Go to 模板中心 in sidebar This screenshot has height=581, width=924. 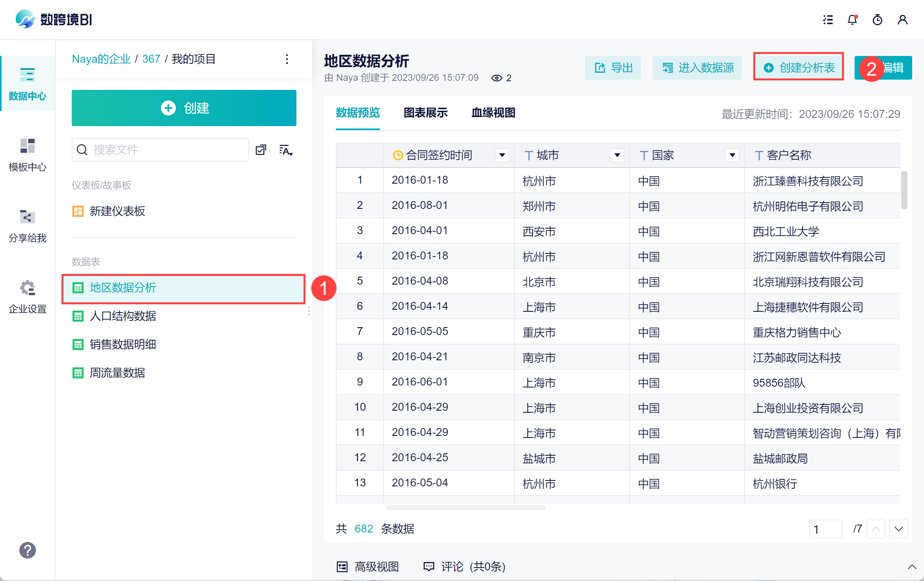point(28,155)
